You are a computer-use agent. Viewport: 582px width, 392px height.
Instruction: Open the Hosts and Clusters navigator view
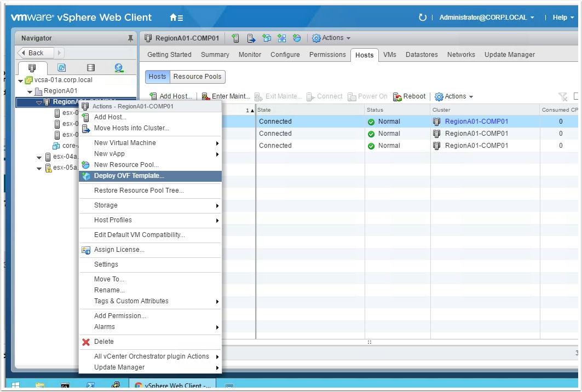(x=32, y=67)
